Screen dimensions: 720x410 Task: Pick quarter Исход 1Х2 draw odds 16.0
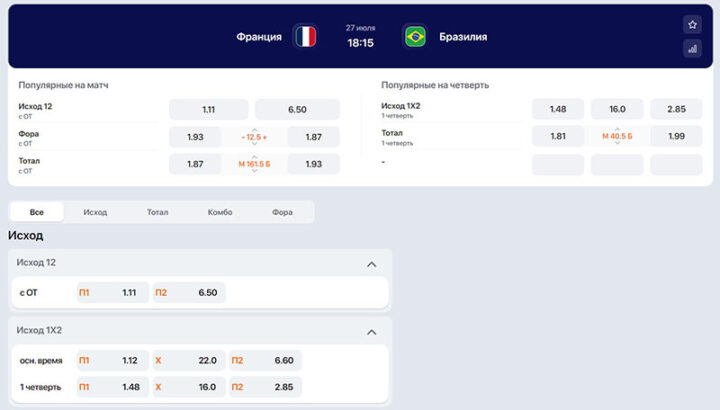click(616, 109)
